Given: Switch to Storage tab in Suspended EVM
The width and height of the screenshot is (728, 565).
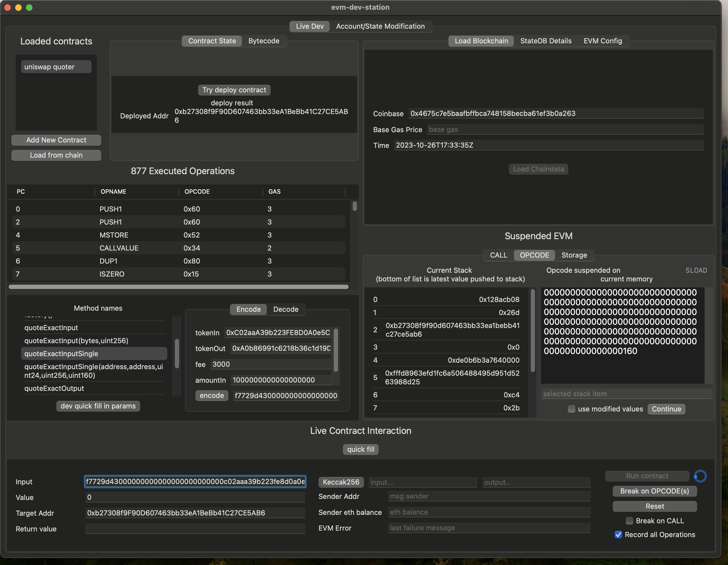Looking at the screenshot, I should (574, 255).
